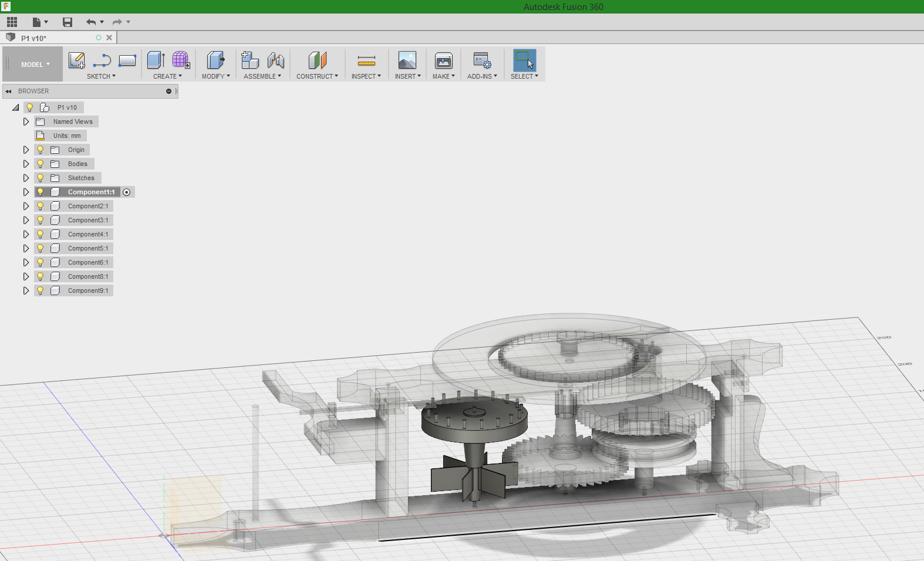924x561 pixels.
Task: Click the P1 v10 root component icon
Action: 45,107
